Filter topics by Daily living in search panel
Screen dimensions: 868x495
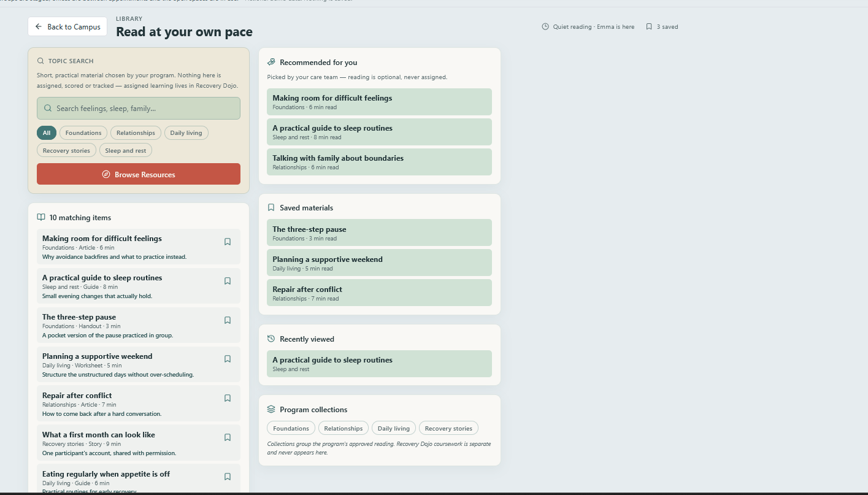click(x=186, y=132)
